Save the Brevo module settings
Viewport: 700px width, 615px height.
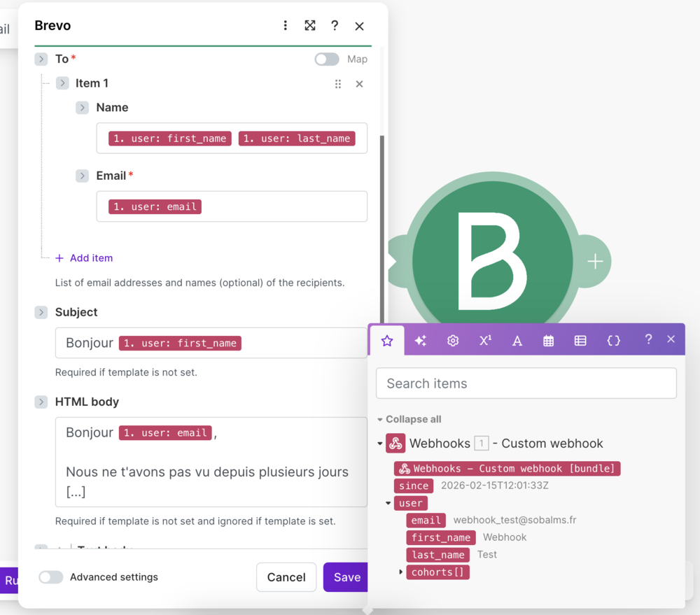point(346,577)
